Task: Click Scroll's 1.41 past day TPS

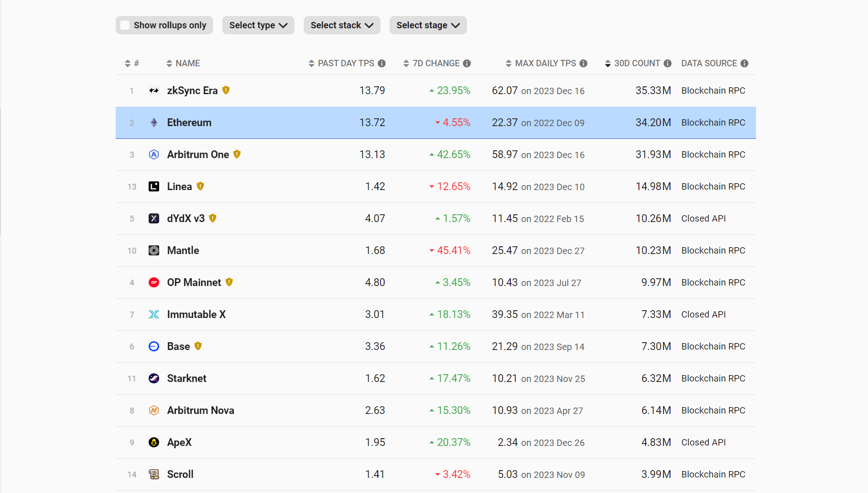Action: click(x=375, y=474)
